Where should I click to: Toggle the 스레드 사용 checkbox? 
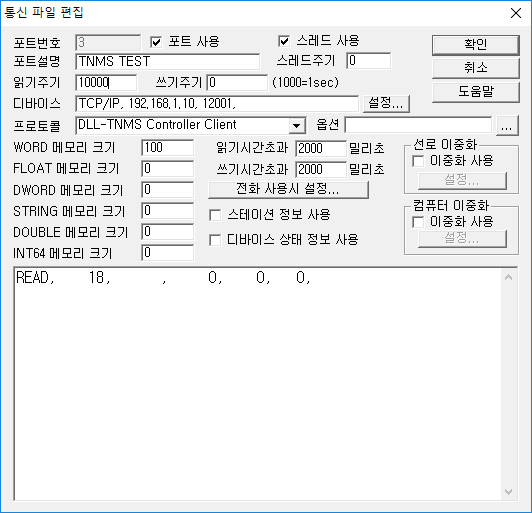[284, 41]
